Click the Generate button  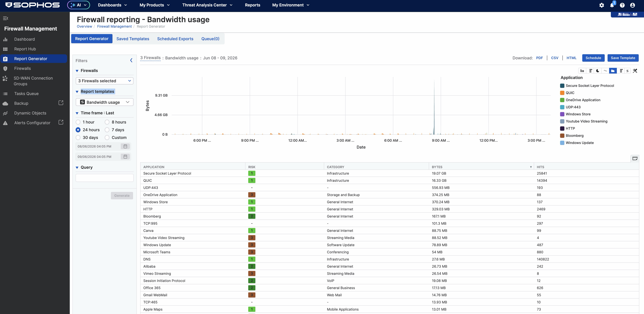[x=122, y=195]
